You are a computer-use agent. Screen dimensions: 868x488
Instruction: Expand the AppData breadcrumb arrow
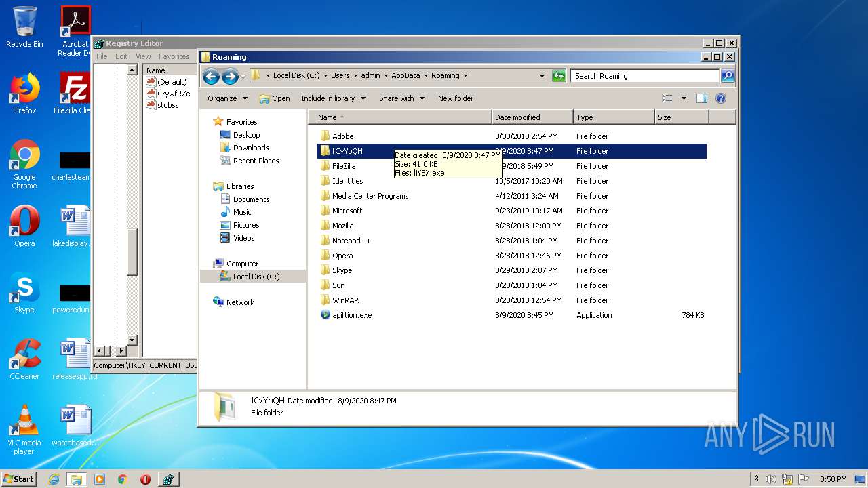425,76
